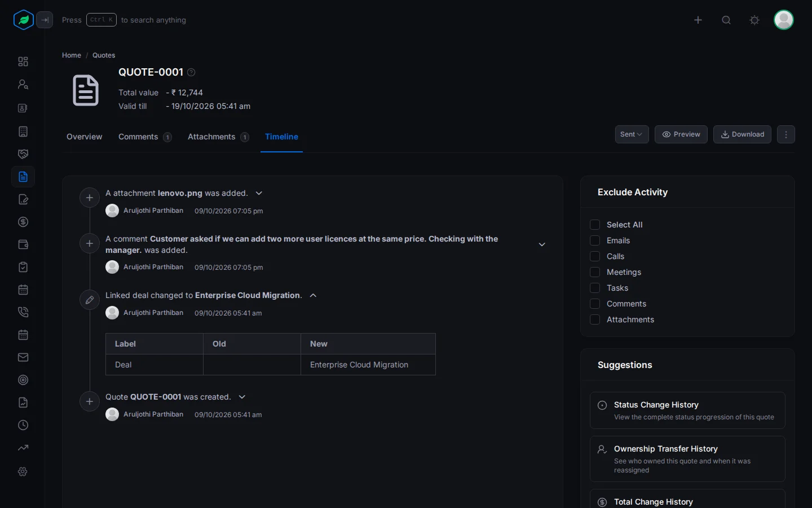This screenshot has width=812, height=508.
Task: Open the dashboard grid icon in sidebar
Action: tap(23, 62)
